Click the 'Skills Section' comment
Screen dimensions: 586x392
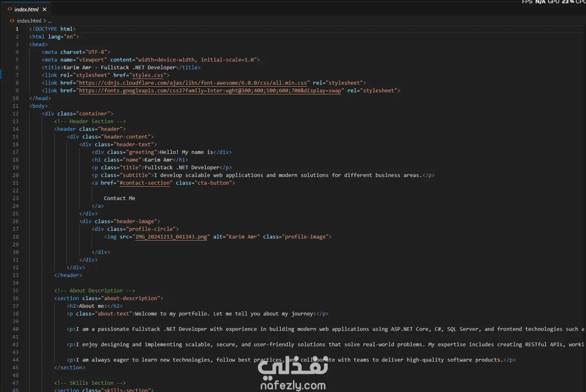point(90,383)
